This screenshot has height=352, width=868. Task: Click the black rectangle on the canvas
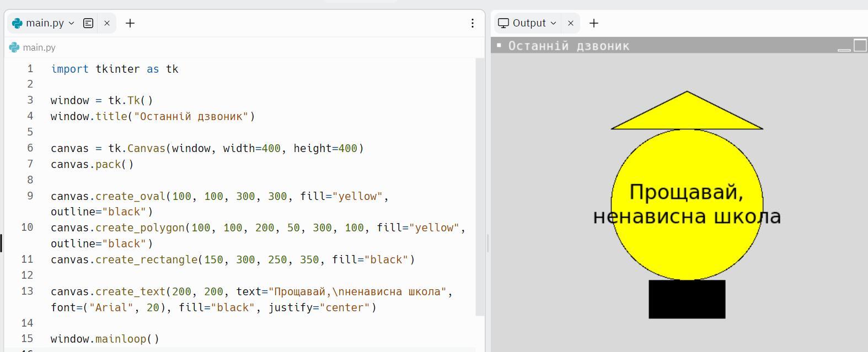pyautogui.click(x=687, y=299)
